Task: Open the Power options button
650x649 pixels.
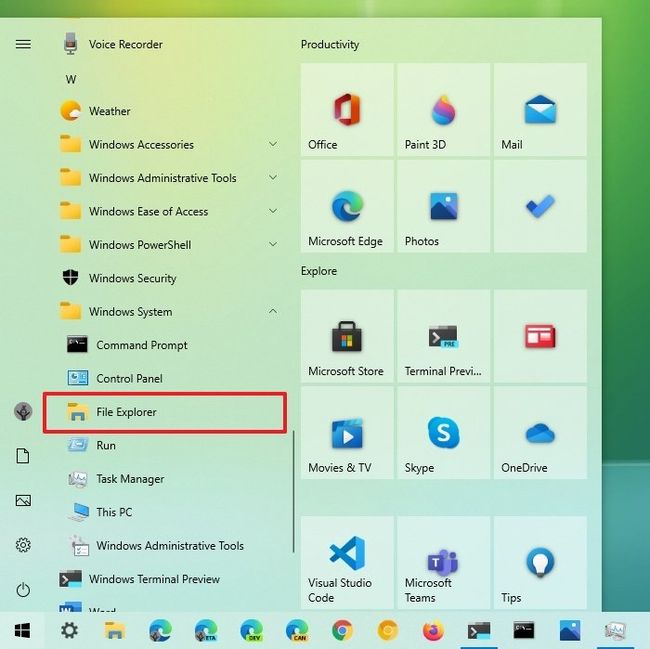Action: [23, 590]
